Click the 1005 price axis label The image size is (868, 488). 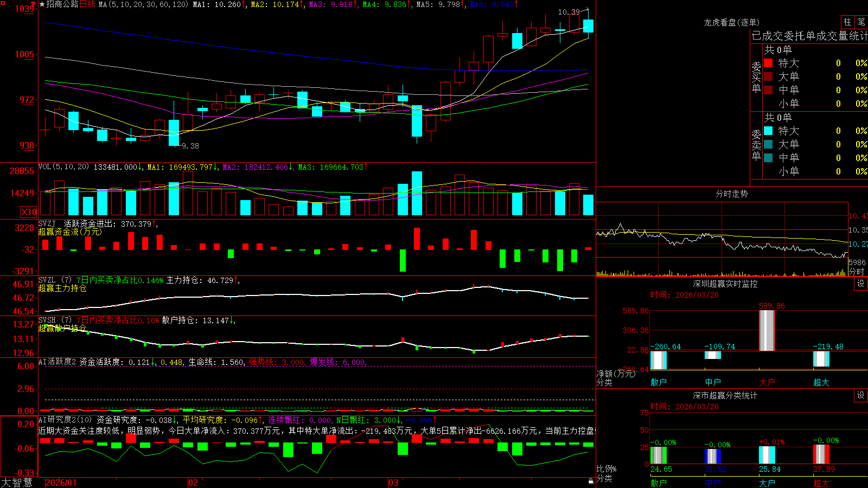coord(24,54)
